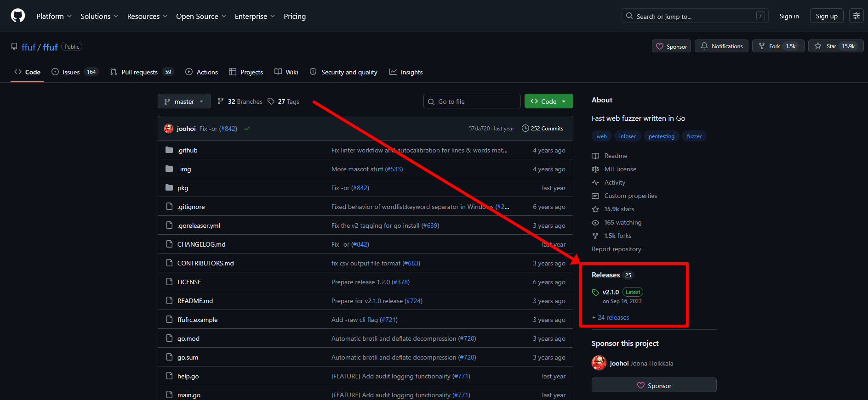Click the Readme book icon in About
The width and height of the screenshot is (868, 400).
tap(595, 156)
